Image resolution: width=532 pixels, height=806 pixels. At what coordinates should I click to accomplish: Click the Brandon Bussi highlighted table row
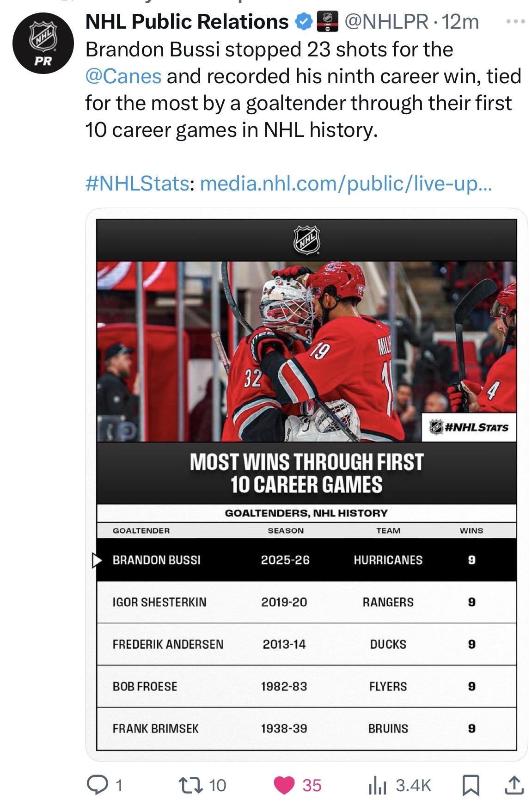(x=306, y=560)
